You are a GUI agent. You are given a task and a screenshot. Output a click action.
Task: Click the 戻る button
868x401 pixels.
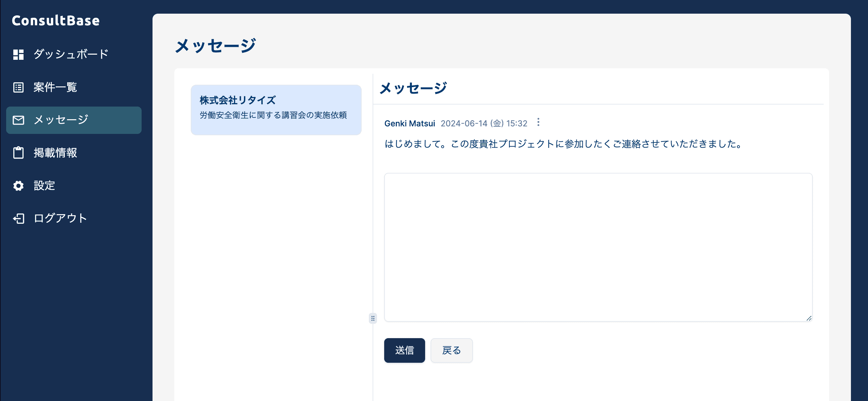click(451, 350)
